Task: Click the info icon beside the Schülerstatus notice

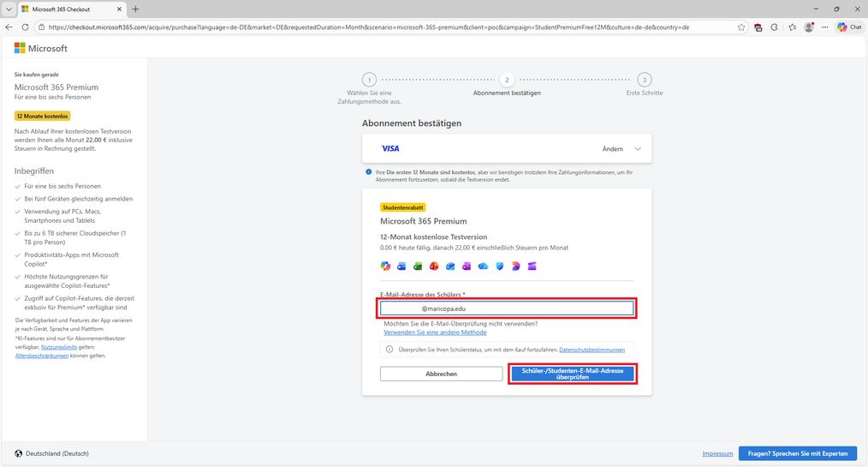Action: pyautogui.click(x=389, y=350)
